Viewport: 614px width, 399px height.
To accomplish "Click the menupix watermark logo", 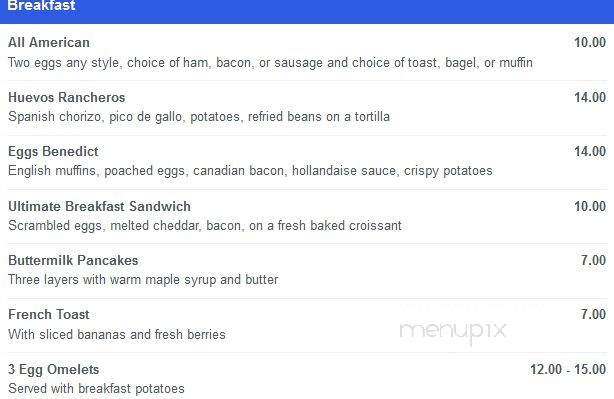I will pos(453,332).
